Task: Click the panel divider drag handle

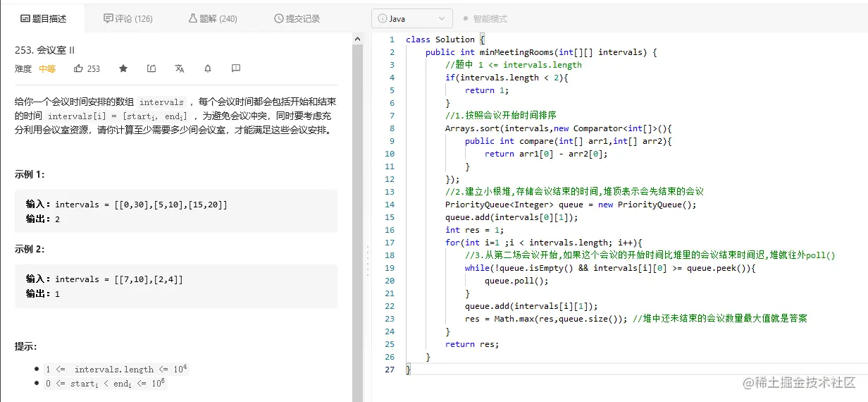Action: point(367,261)
